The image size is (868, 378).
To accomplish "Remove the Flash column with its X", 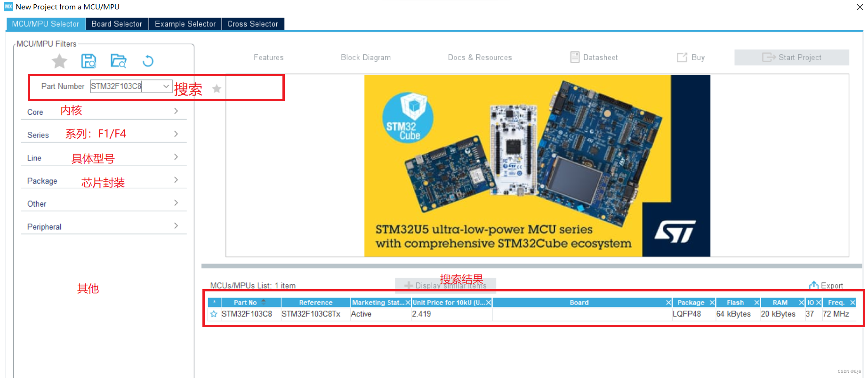I will pyautogui.click(x=756, y=303).
